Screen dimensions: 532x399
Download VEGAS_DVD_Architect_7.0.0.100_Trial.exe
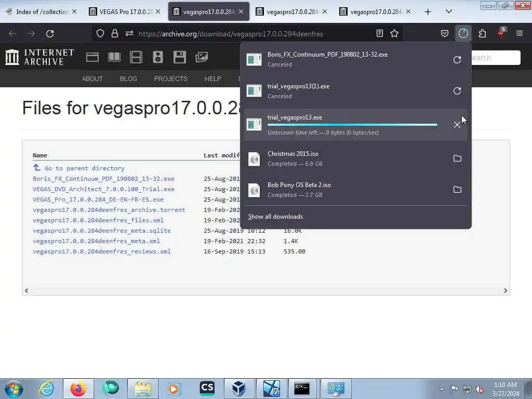click(x=103, y=189)
